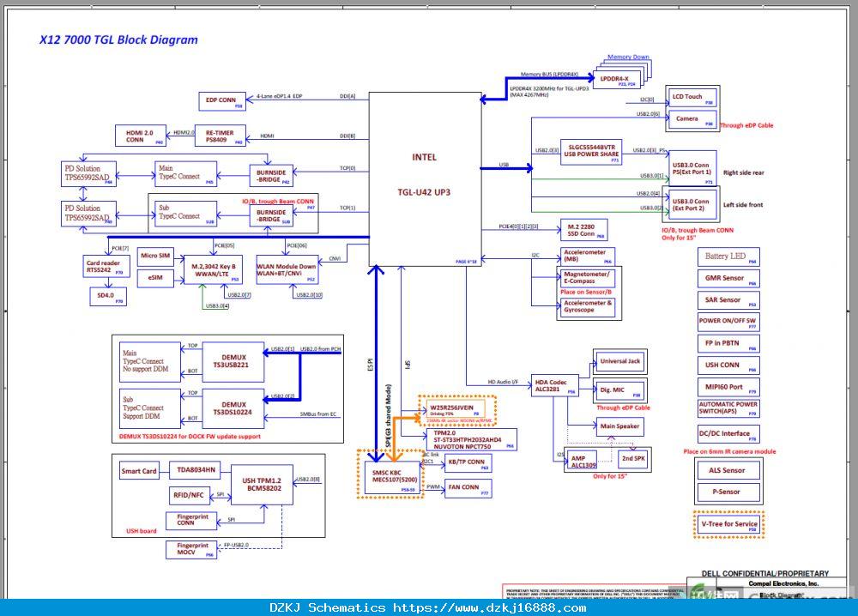Click the RFID/NFC block
Screen dimensions: 858x616
coord(189,496)
